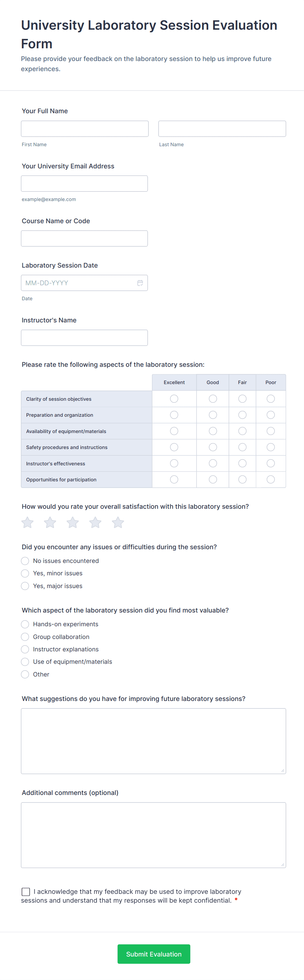The height and width of the screenshot is (980, 304).
Task: Rate Clarity of session objectives Excellent
Action: pyautogui.click(x=174, y=399)
